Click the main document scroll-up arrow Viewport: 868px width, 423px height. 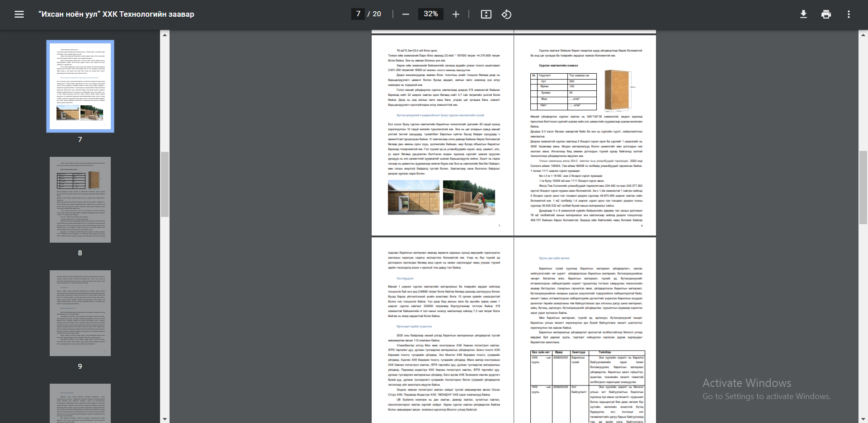(863, 35)
